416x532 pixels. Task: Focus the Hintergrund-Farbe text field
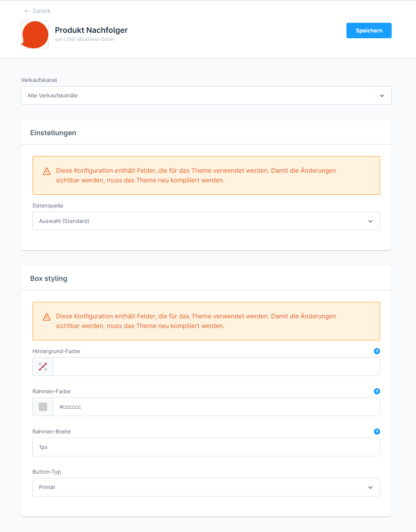[x=216, y=367]
